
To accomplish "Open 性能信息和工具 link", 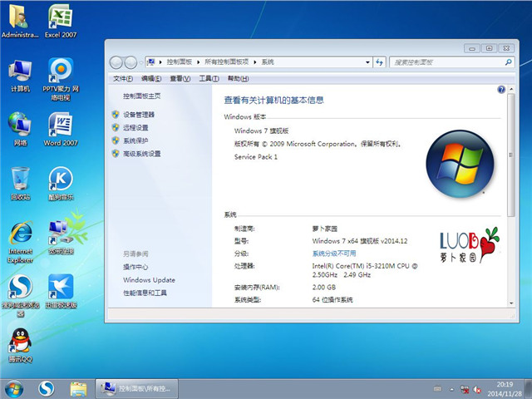I will (145, 293).
